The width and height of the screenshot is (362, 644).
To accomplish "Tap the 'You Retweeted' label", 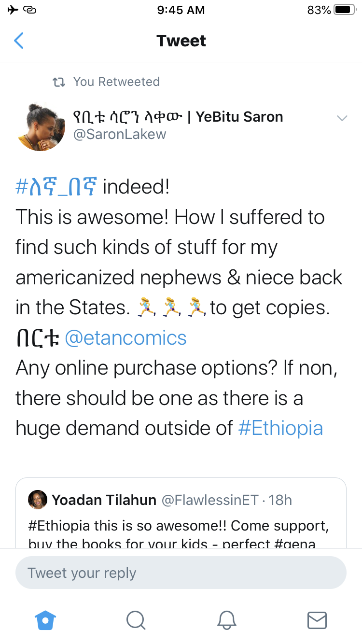I will 116,82.
